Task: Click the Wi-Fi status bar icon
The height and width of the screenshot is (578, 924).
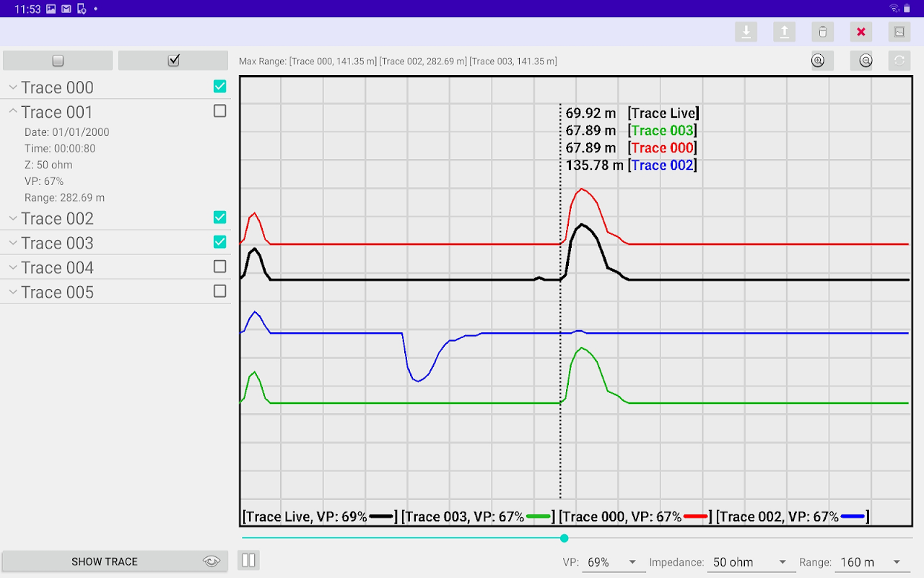Action: (x=894, y=9)
